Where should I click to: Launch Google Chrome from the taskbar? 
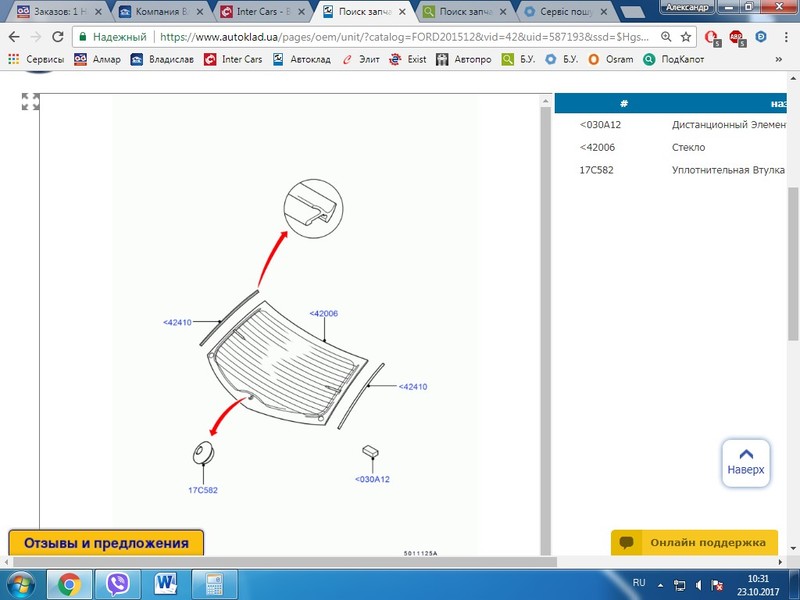(x=69, y=583)
